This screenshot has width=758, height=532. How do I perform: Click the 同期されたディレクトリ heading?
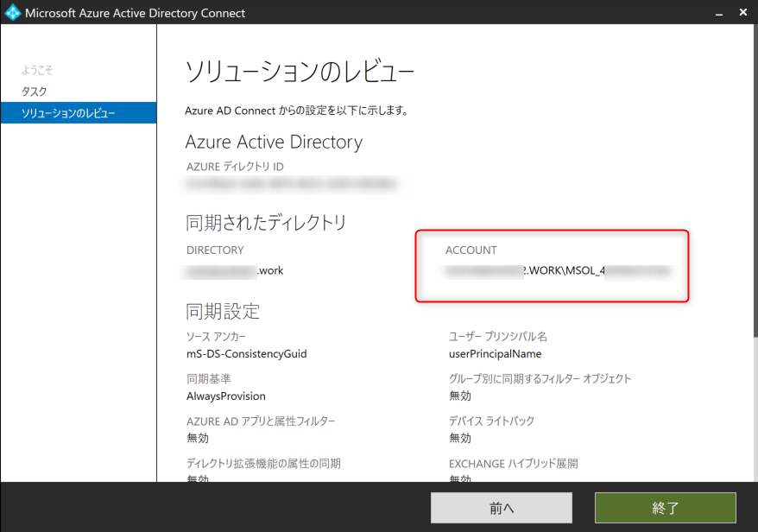266,223
